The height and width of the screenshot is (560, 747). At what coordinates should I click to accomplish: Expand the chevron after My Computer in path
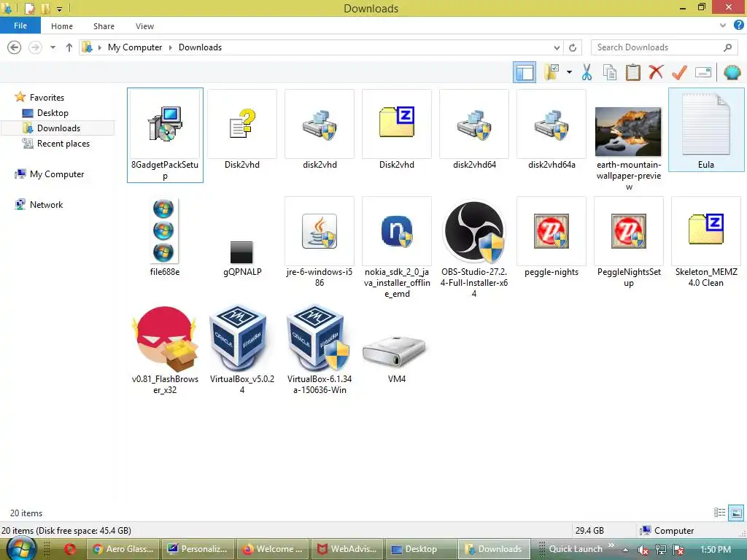click(171, 47)
